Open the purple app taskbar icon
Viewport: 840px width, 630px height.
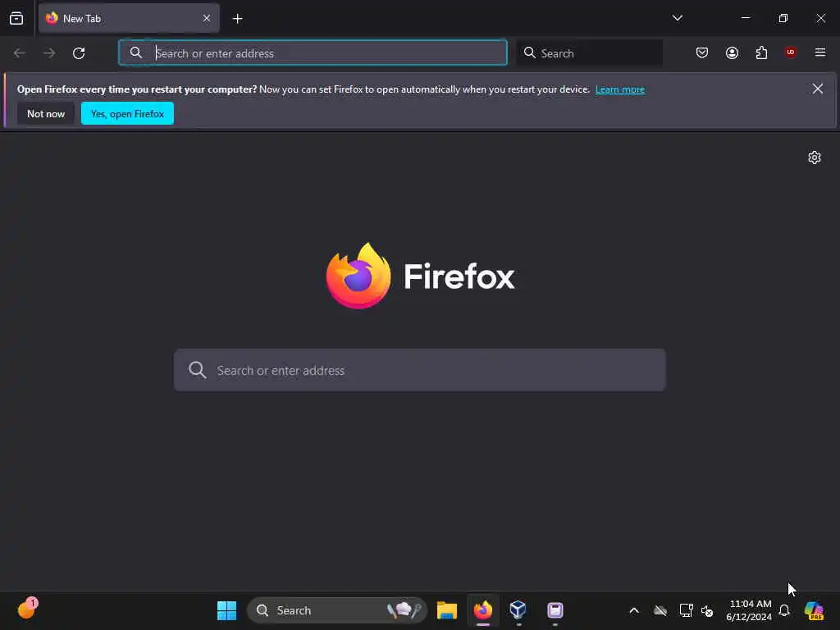tap(555, 610)
